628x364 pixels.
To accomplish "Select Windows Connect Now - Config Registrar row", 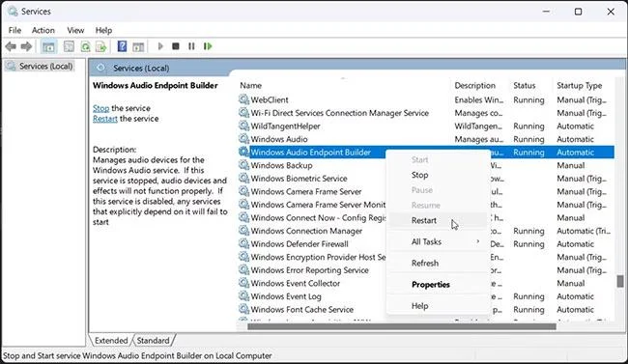I will coord(426,218).
